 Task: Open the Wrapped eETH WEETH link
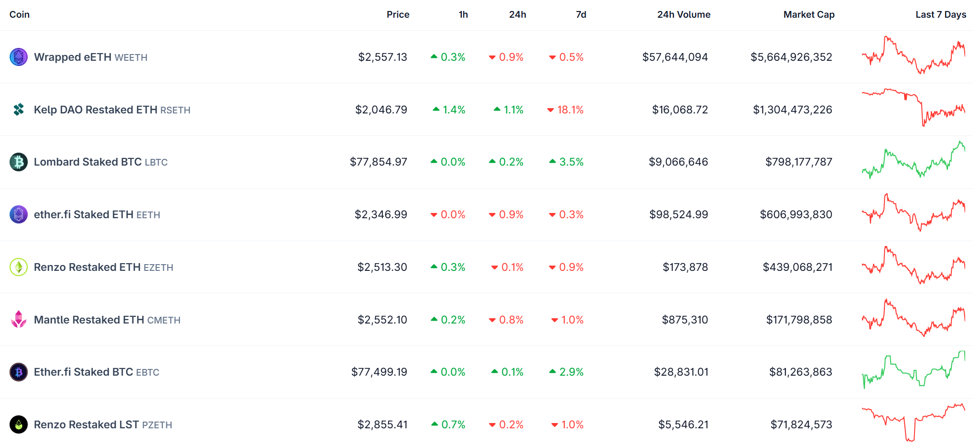pyautogui.click(x=91, y=57)
